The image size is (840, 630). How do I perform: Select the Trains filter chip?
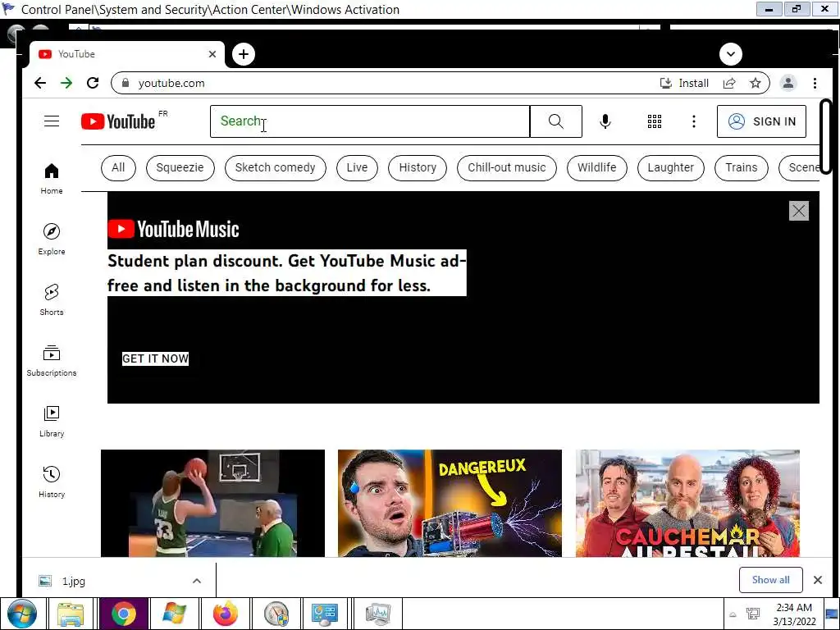pyautogui.click(x=742, y=167)
